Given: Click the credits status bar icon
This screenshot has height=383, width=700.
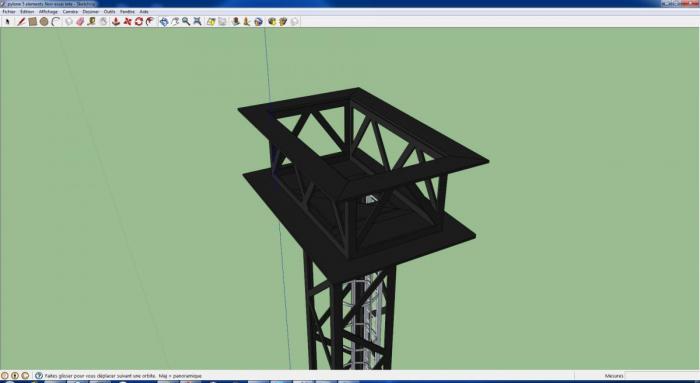Looking at the screenshot, I should pyautogui.click(x=15, y=376).
